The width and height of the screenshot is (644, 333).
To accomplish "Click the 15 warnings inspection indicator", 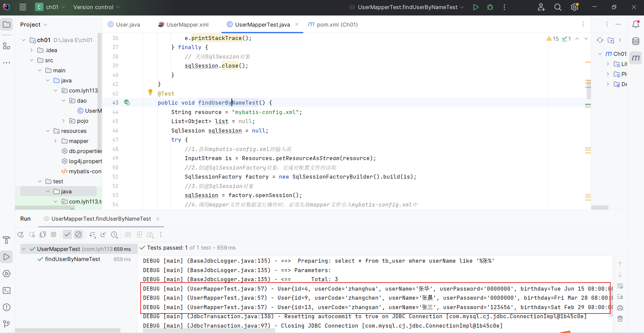I will (553, 39).
